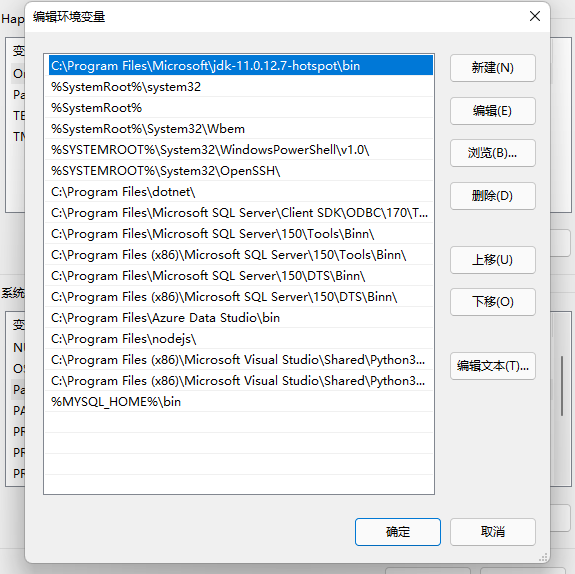Select Program Files (x86) 150\Tools\Binn\ entry
Screen dimensions: 575x574
[239, 255]
